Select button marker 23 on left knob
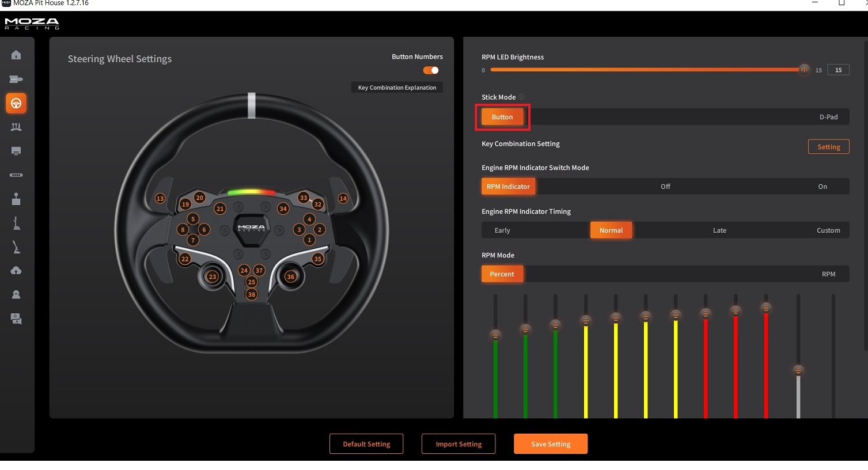The height and width of the screenshot is (470, 868). [213, 276]
